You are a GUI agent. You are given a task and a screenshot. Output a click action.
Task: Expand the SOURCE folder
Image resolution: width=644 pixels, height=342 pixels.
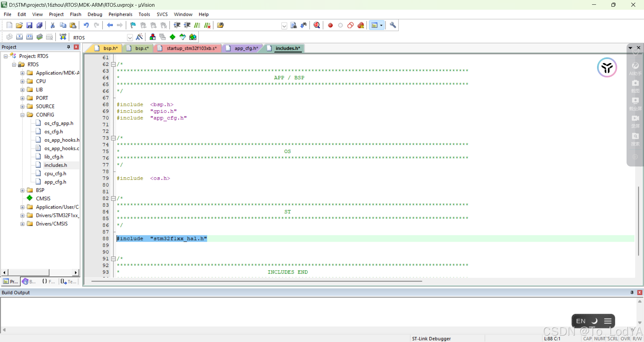[x=22, y=107]
